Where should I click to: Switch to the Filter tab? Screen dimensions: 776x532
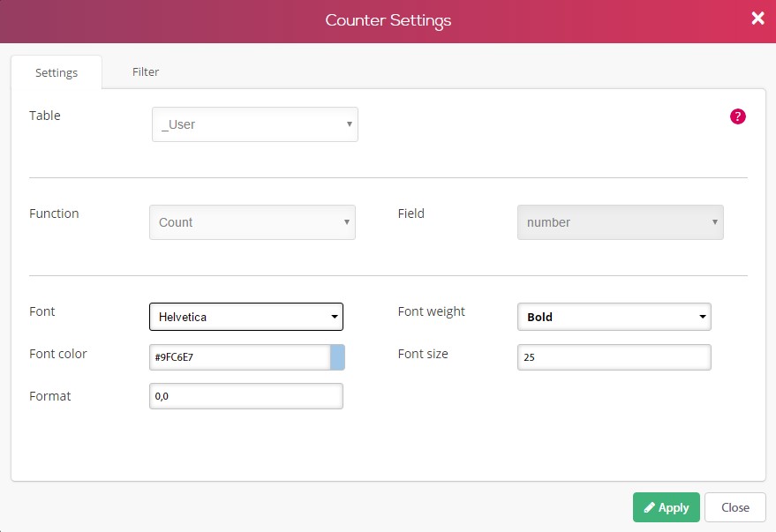point(145,71)
